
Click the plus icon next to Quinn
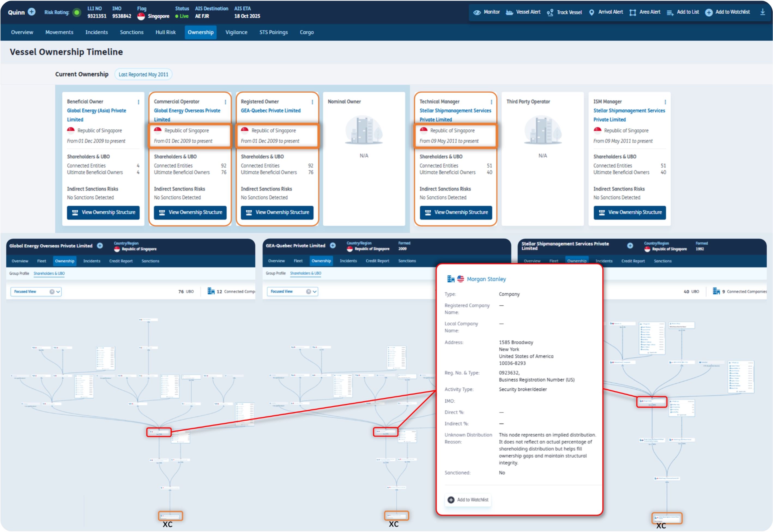click(32, 12)
